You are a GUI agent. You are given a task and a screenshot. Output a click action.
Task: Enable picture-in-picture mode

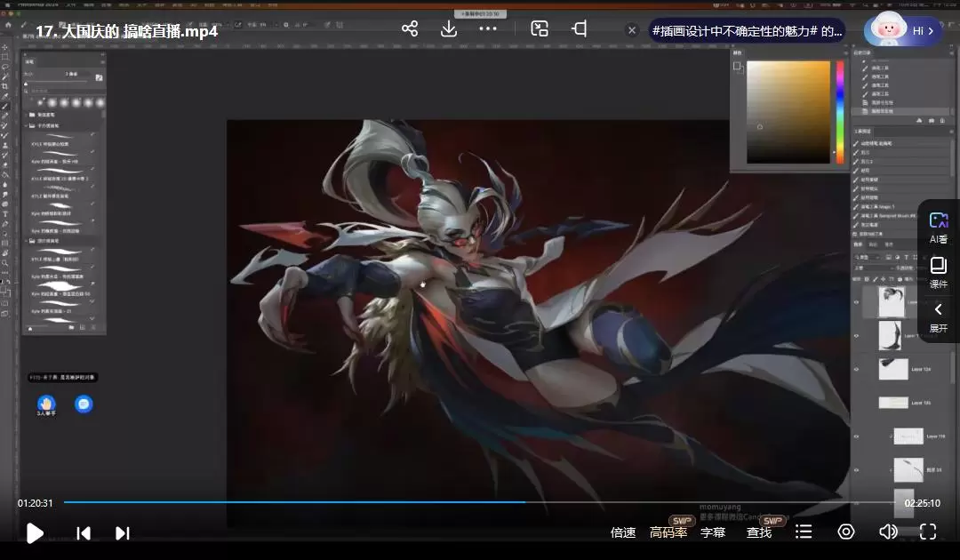tap(540, 29)
